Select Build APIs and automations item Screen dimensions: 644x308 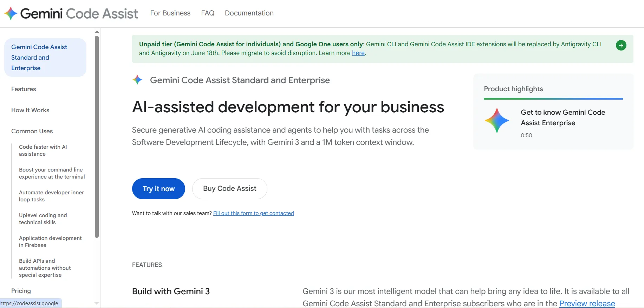tap(45, 268)
